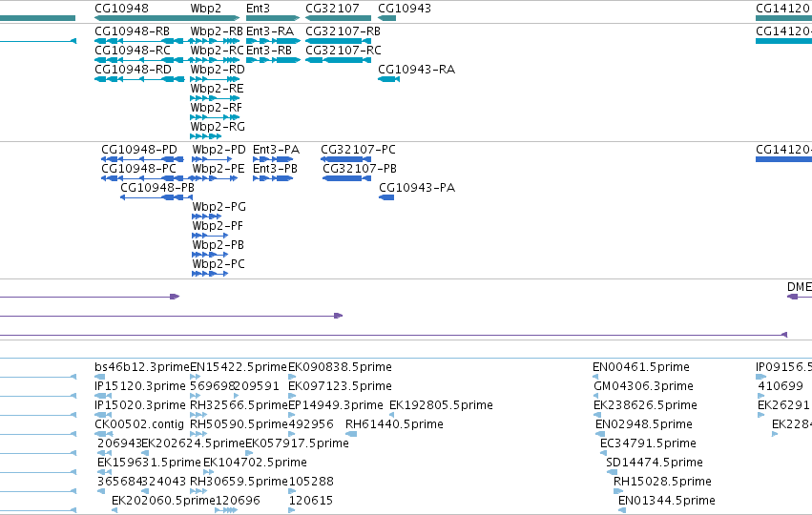Click transcript Wbp2-RB
Screen dimensions: 812x515
[x=215, y=41]
